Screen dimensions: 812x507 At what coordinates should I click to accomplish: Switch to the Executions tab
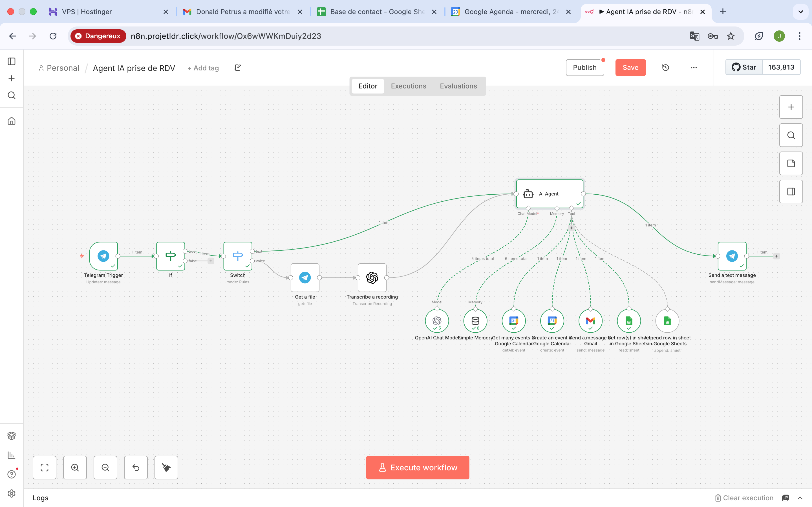click(408, 86)
